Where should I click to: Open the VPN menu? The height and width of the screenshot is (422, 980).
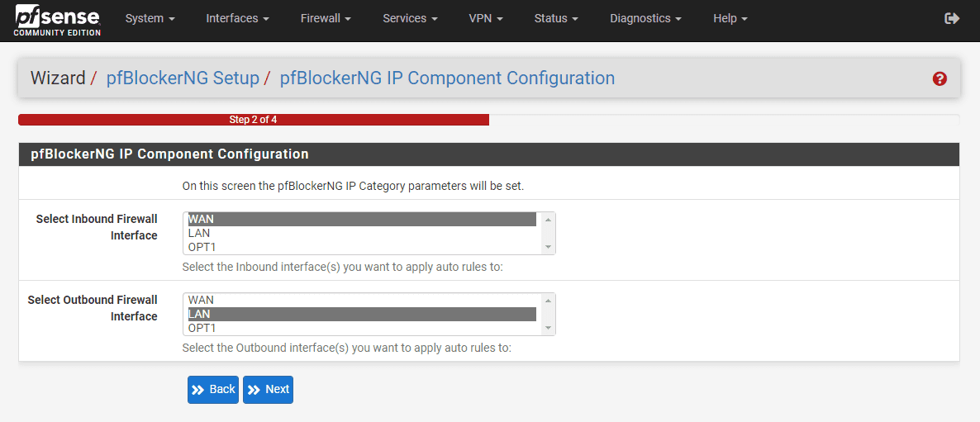(486, 18)
